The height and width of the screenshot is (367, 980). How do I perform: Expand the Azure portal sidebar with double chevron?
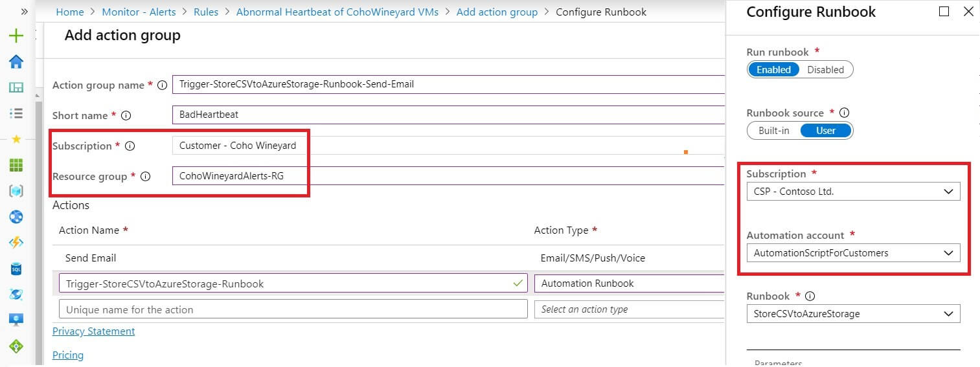click(24, 12)
